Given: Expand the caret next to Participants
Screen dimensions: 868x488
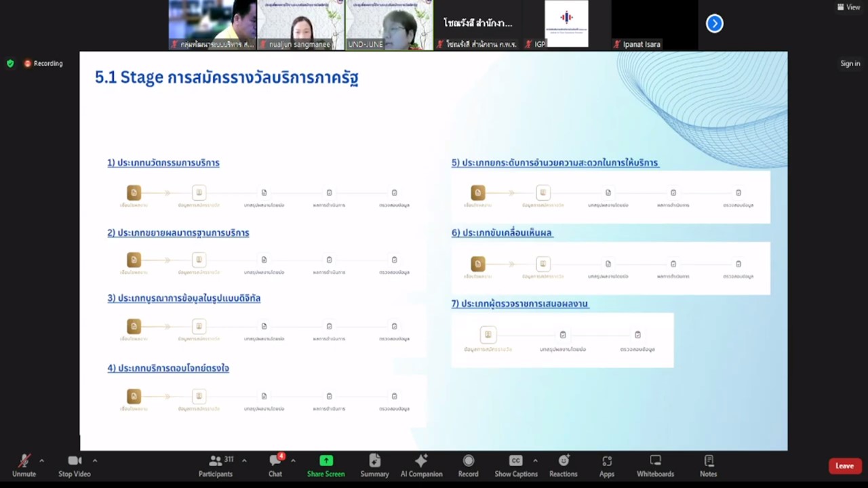Looking at the screenshot, I should coord(244,461).
